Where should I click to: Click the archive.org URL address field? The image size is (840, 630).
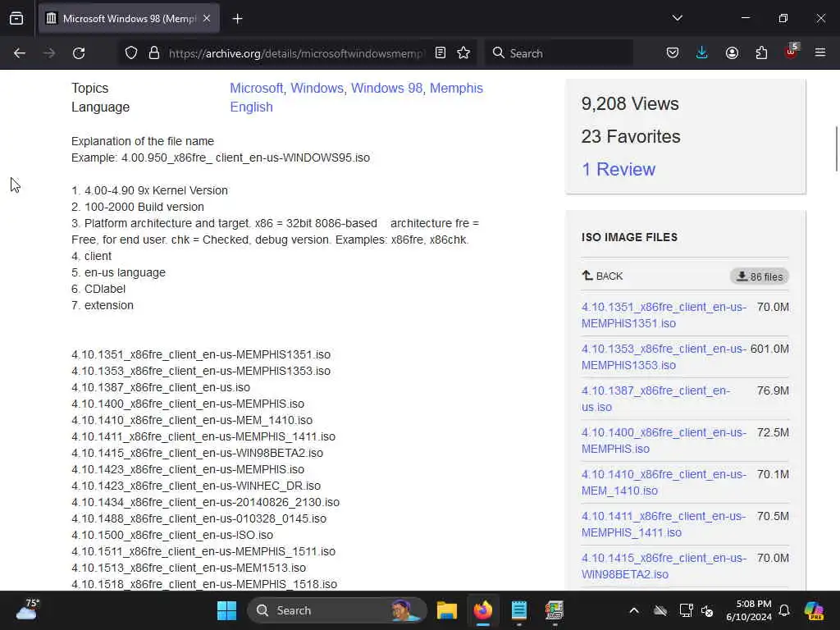point(295,53)
